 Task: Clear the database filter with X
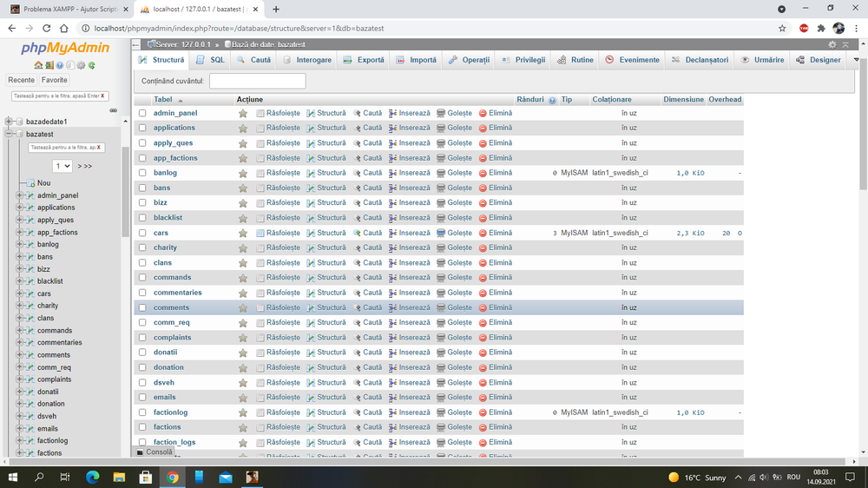(102, 96)
